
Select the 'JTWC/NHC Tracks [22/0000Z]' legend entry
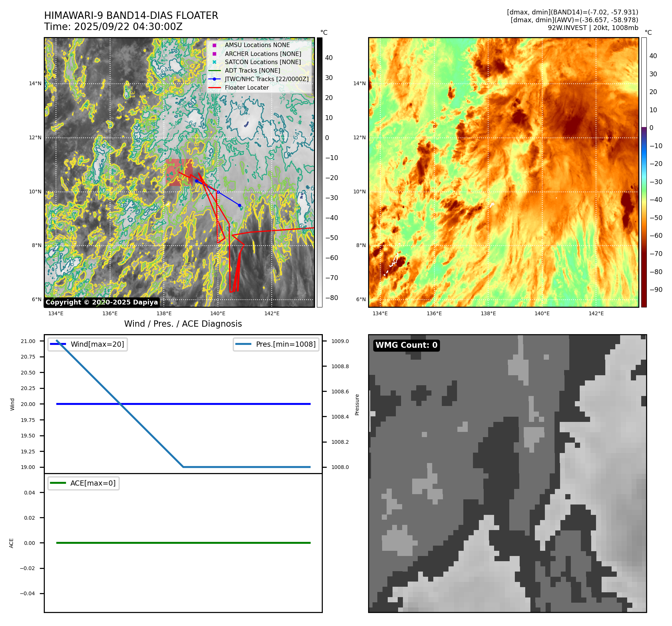(267, 79)
